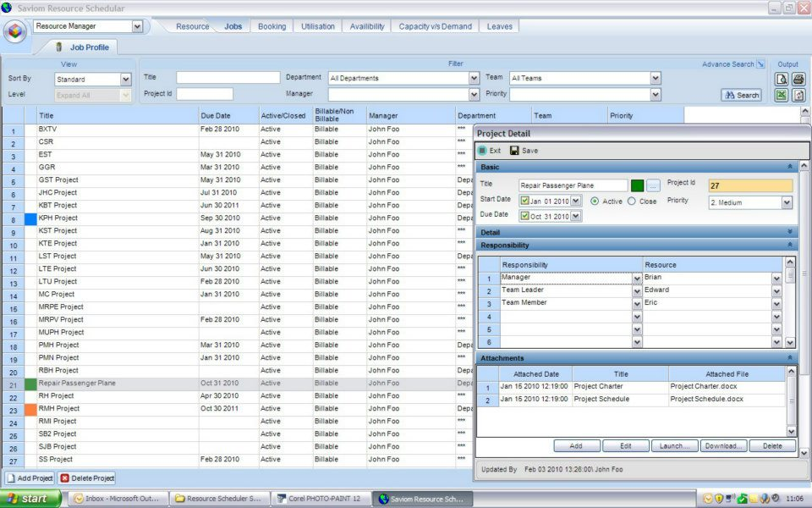The height and width of the screenshot is (508, 812).
Task: Switch to Corel PHOTO-PAINT 12 in taskbar
Action: 321,499
